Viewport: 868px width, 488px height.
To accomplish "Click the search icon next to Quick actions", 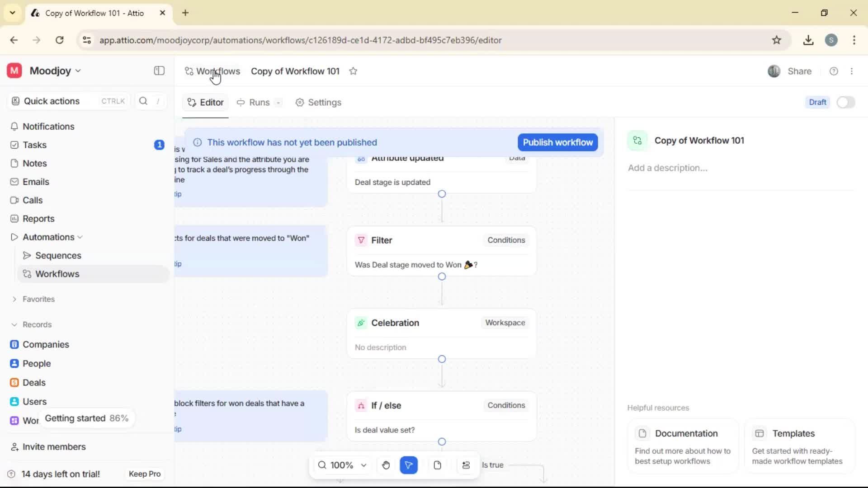I will tap(143, 101).
